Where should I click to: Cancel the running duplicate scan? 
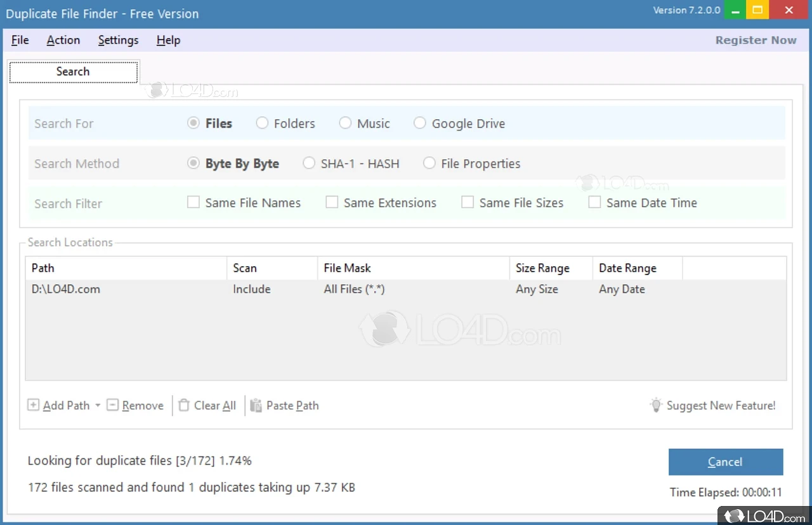[725, 462]
